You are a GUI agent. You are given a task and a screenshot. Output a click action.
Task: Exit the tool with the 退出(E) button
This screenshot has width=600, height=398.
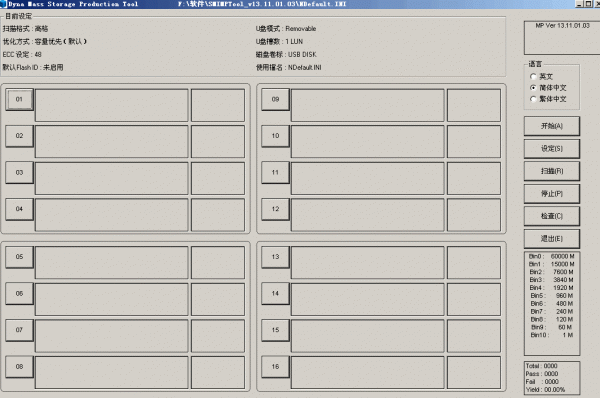point(552,239)
